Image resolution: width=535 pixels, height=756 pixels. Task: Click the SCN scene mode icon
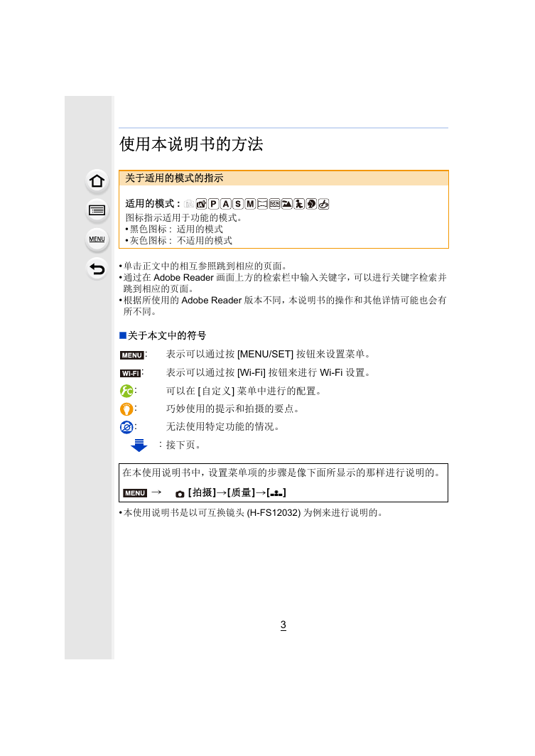click(274, 204)
